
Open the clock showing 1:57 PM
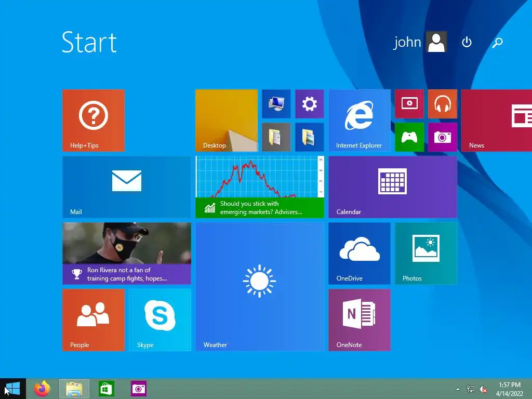point(510,389)
